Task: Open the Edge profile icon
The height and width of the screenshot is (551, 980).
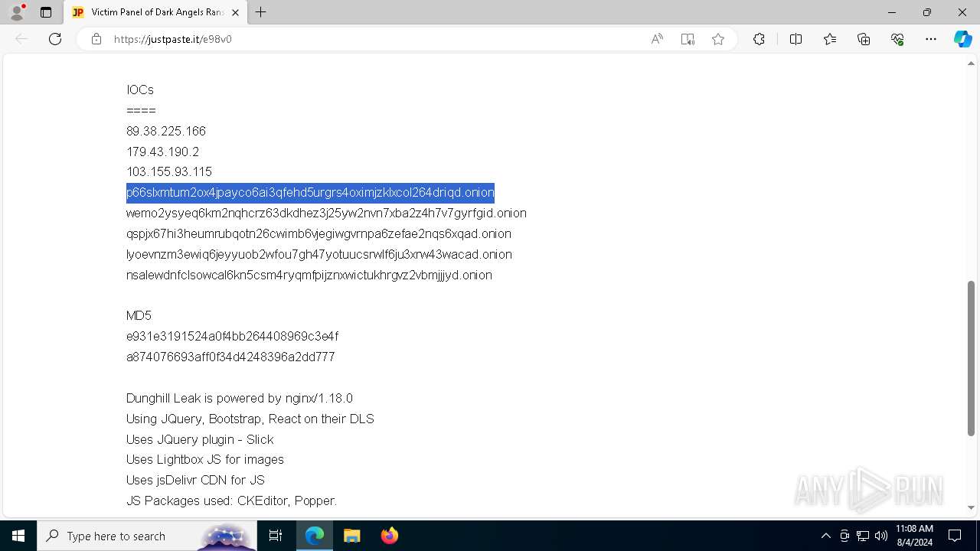Action: click(17, 12)
